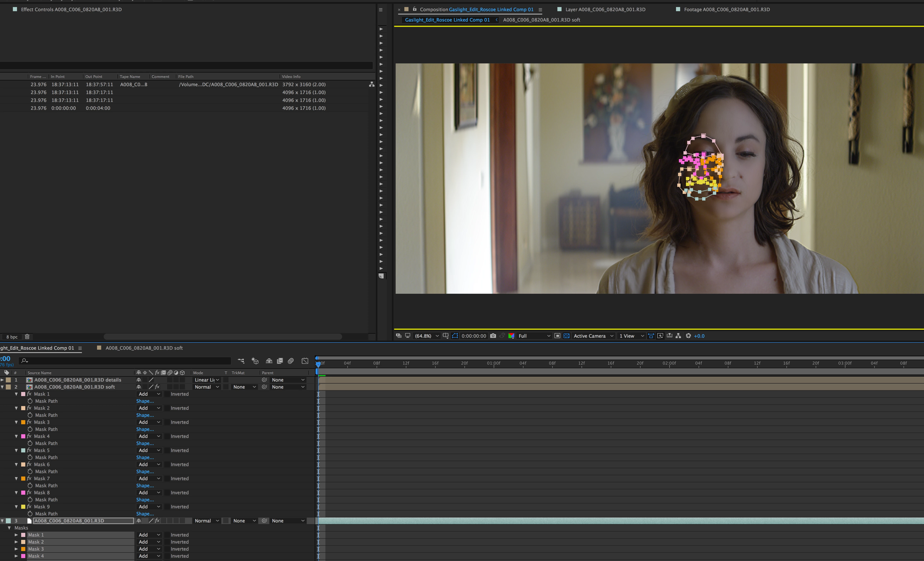Image resolution: width=924 pixels, height=561 pixels.
Task: Open the A008_C006_0820AB_001.R3D soft timeline tab
Action: (x=144, y=348)
